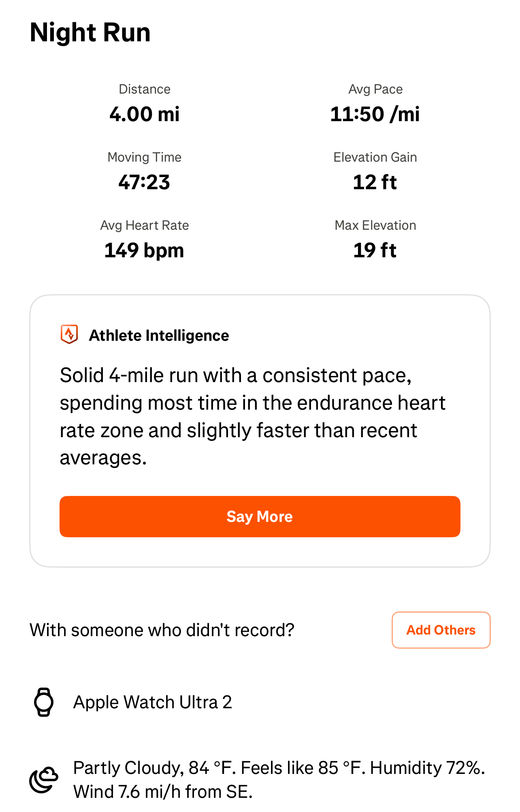Tap the Elevation Gain label
This screenshot has height=812, width=520.
pos(375,157)
